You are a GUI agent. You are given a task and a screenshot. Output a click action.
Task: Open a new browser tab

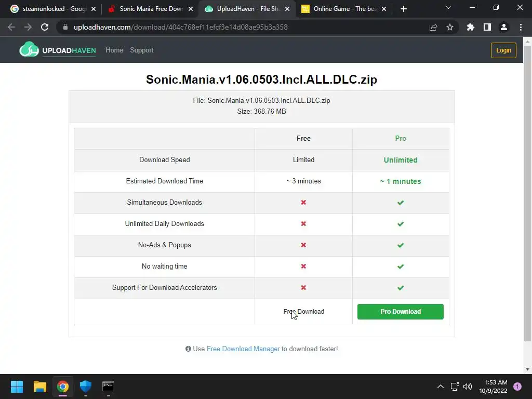(x=403, y=9)
